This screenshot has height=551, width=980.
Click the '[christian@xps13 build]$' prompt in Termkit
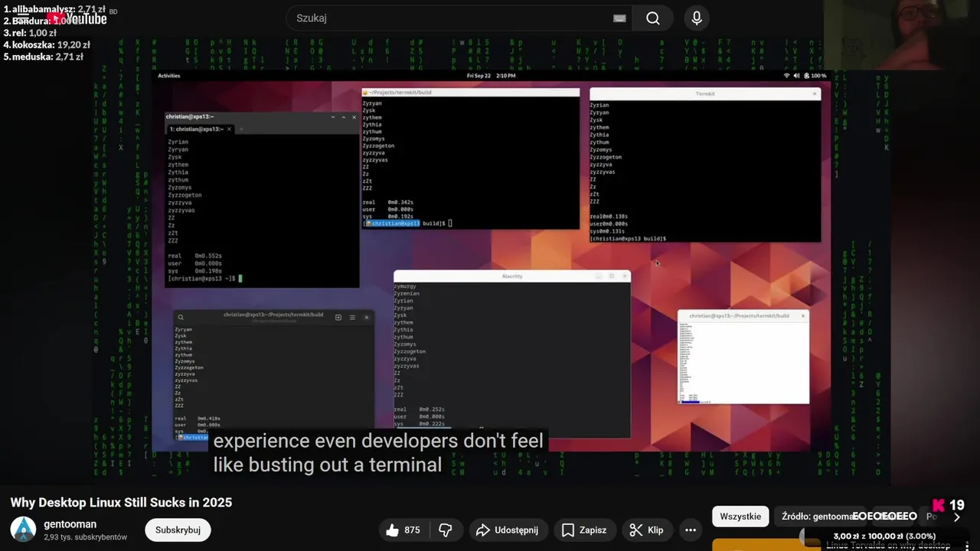[x=628, y=239]
